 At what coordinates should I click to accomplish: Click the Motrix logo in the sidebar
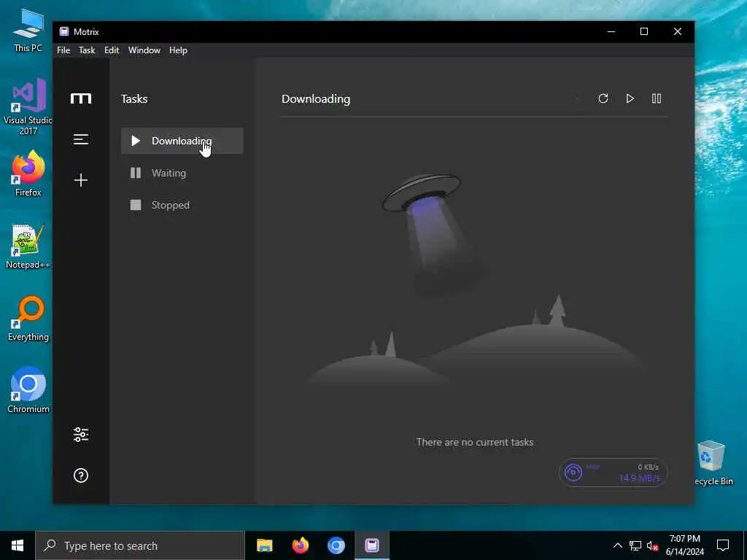point(81,98)
